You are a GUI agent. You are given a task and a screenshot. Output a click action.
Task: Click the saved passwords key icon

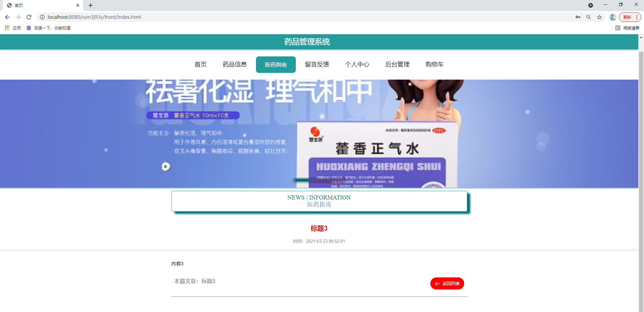click(x=578, y=17)
